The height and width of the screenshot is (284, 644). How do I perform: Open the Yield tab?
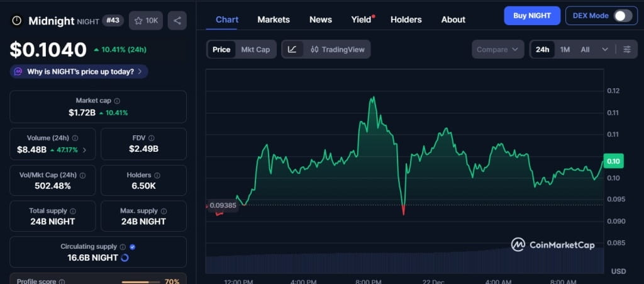point(362,20)
